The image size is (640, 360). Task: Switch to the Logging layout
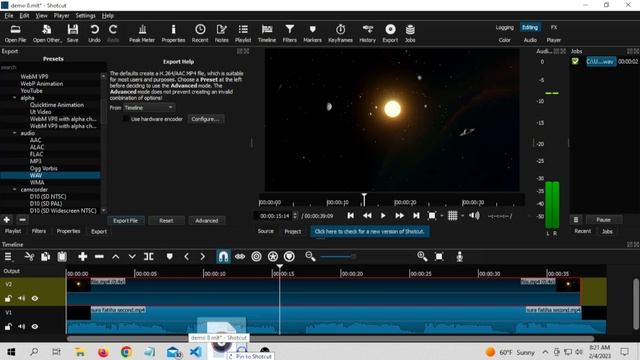point(505,27)
